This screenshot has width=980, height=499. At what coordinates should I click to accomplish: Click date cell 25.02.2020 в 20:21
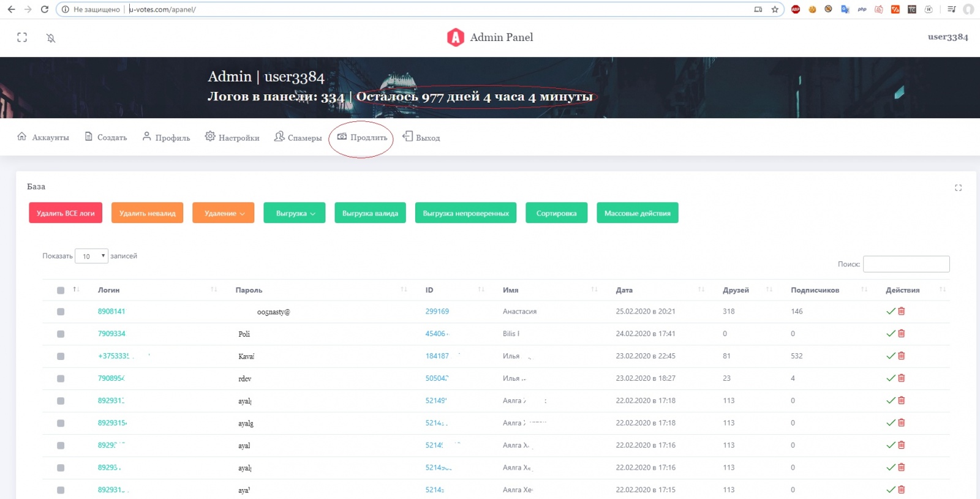click(646, 312)
